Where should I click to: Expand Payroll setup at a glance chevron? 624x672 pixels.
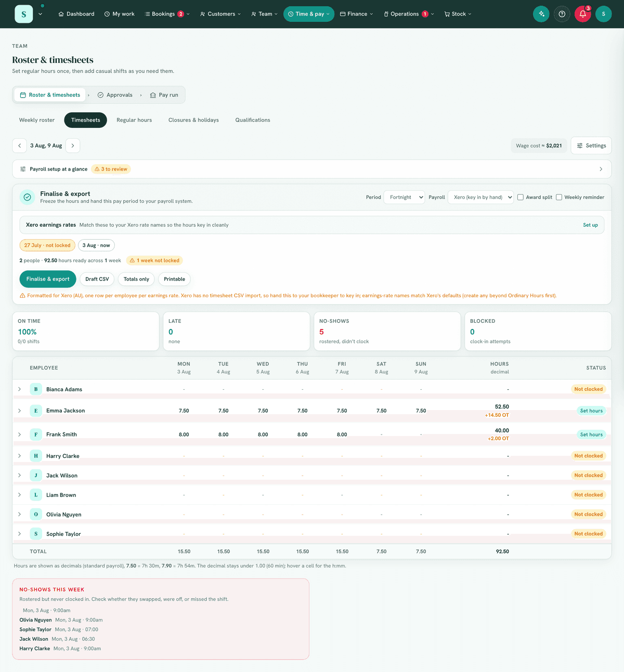pos(601,169)
